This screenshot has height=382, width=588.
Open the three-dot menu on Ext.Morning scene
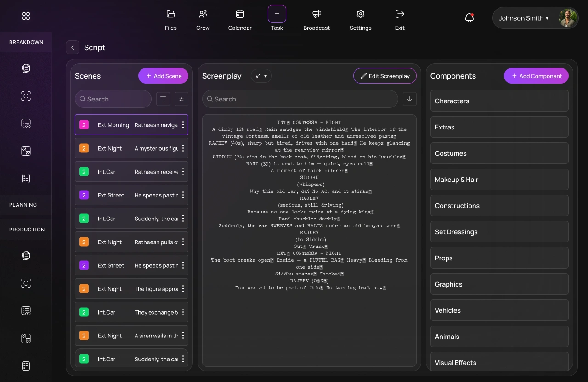click(183, 124)
